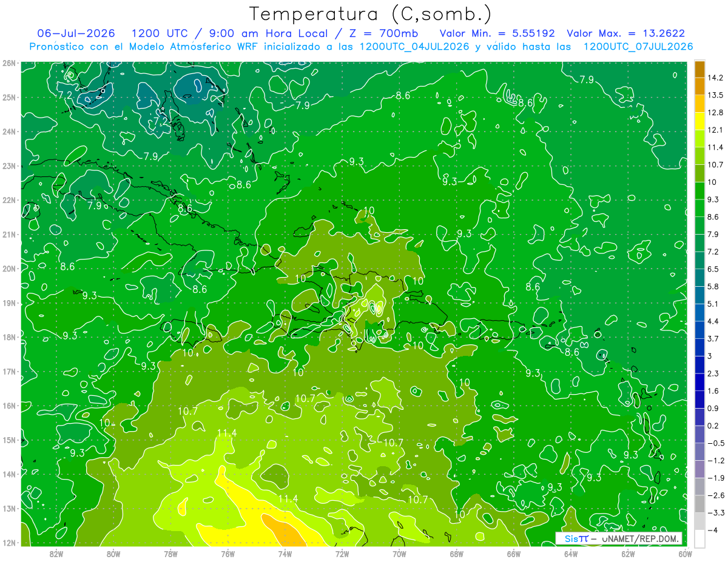Click the 18N latitude axis label
The width and height of the screenshot is (728, 562).
pos(9,337)
